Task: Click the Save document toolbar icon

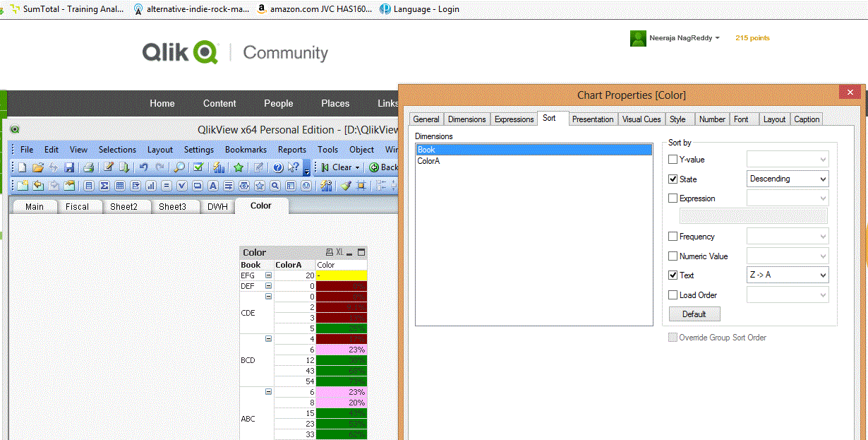Action: click(69, 167)
